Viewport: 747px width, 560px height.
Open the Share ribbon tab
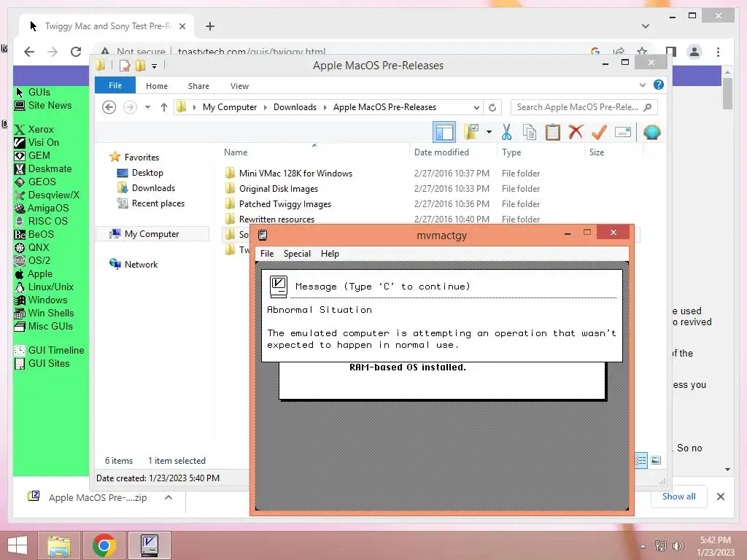pyautogui.click(x=198, y=86)
